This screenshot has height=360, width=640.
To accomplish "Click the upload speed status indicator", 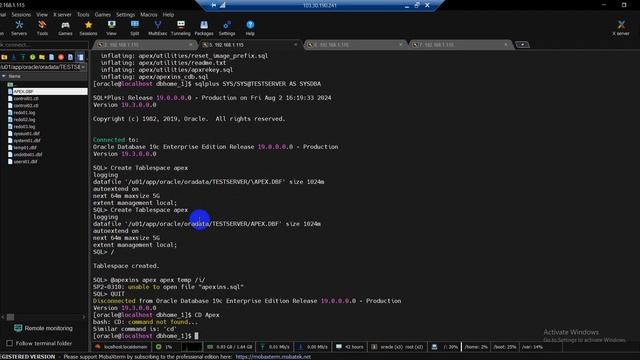I will (x=274, y=347).
